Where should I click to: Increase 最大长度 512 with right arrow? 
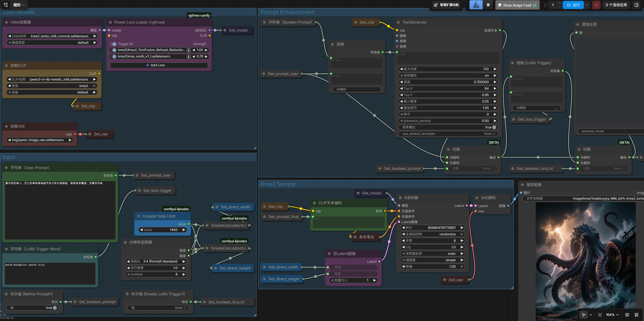(x=495, y=69)
